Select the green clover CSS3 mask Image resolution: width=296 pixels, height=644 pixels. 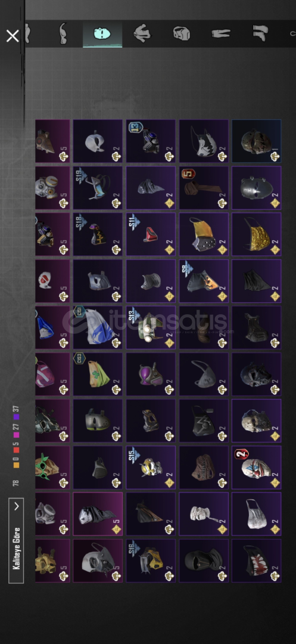98,374
